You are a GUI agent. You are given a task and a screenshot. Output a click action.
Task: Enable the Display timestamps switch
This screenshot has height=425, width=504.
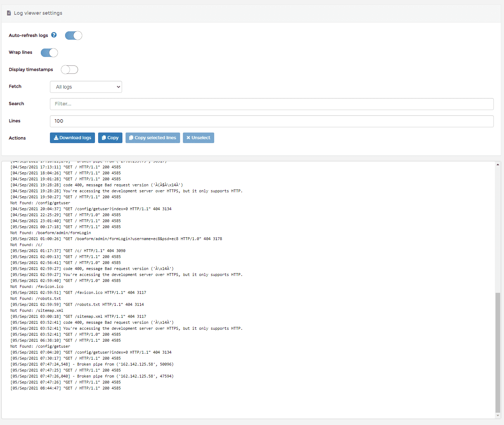[x=69, y=70]
